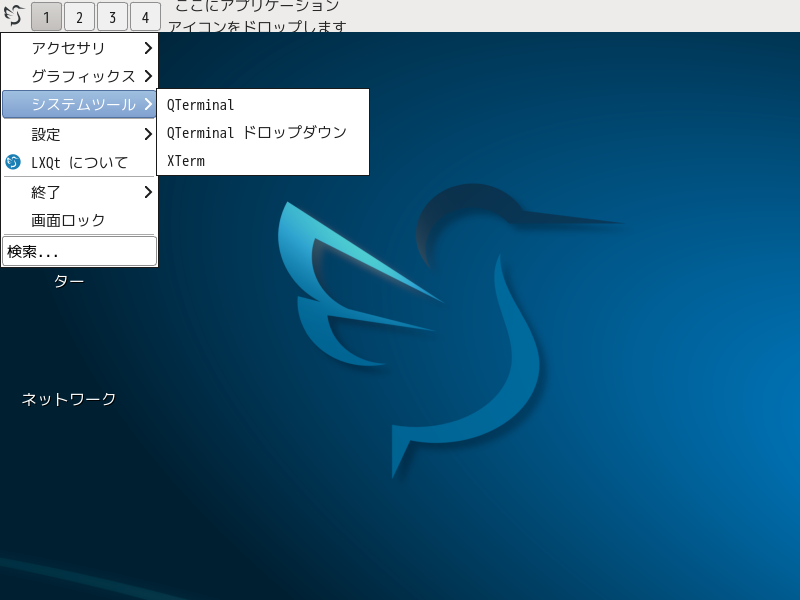Open the 終了 submenu
The width and height of the screenshot is (800, 600).
click(79, 192)
